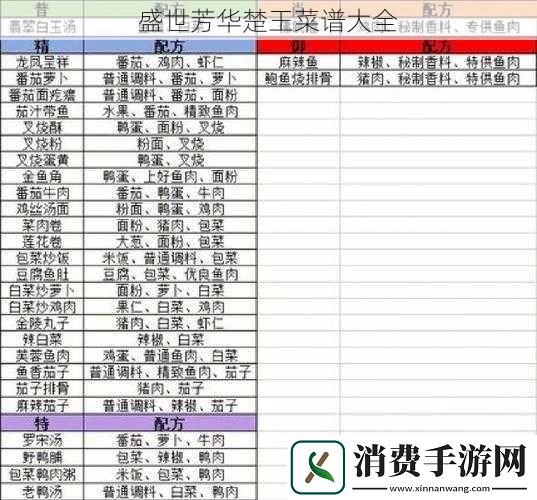Viewport: 537px width, 500px height.
Task: Select the 包菜炒饭 cell
Action: [x=42, y=258]
